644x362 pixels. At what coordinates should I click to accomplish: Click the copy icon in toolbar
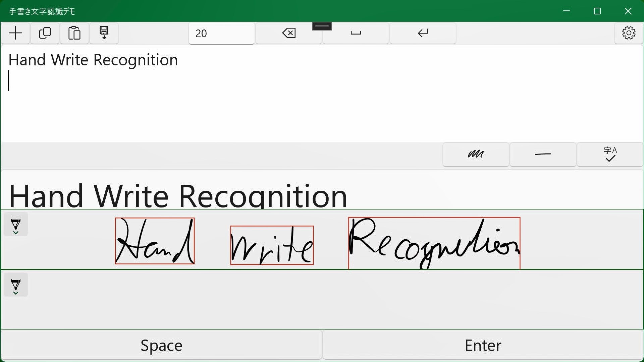pos(45,33)
